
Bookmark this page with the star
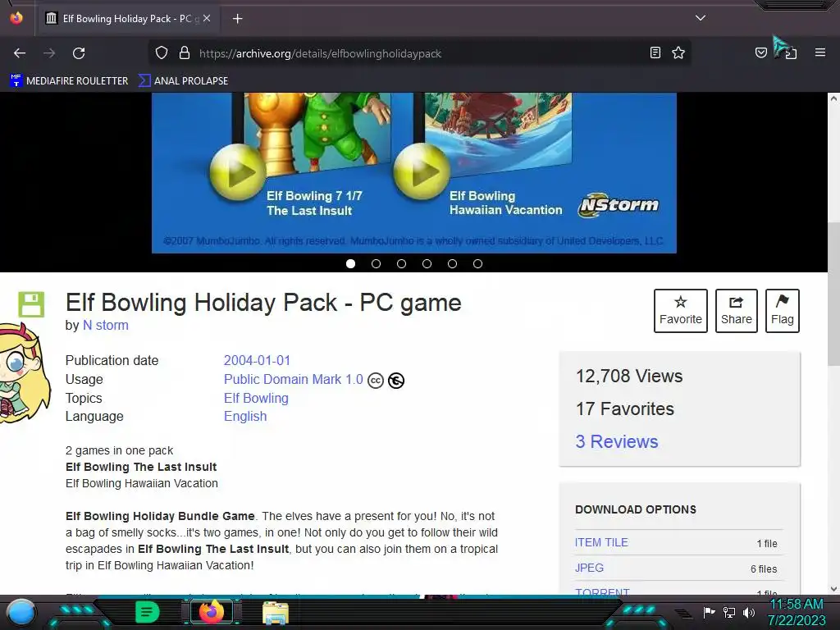[x=678, y=52]
